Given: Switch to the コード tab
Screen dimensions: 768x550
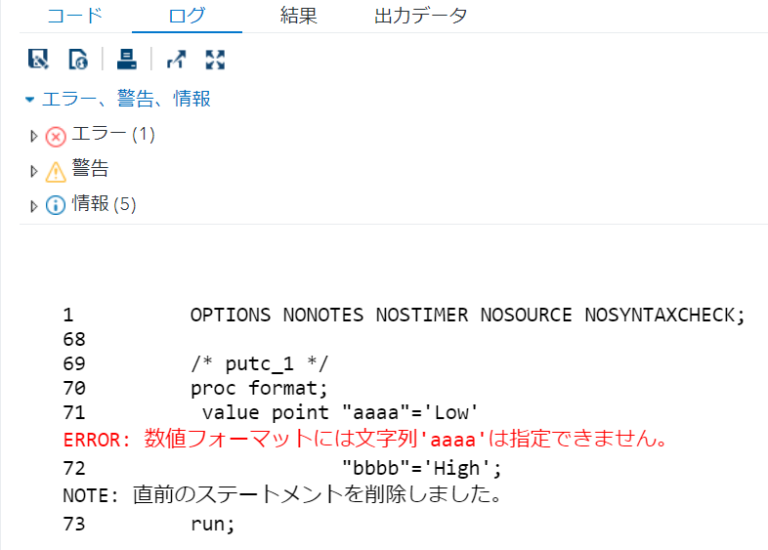Looking at the screenshot, I should pyautogui.click(x=74, y=16).
